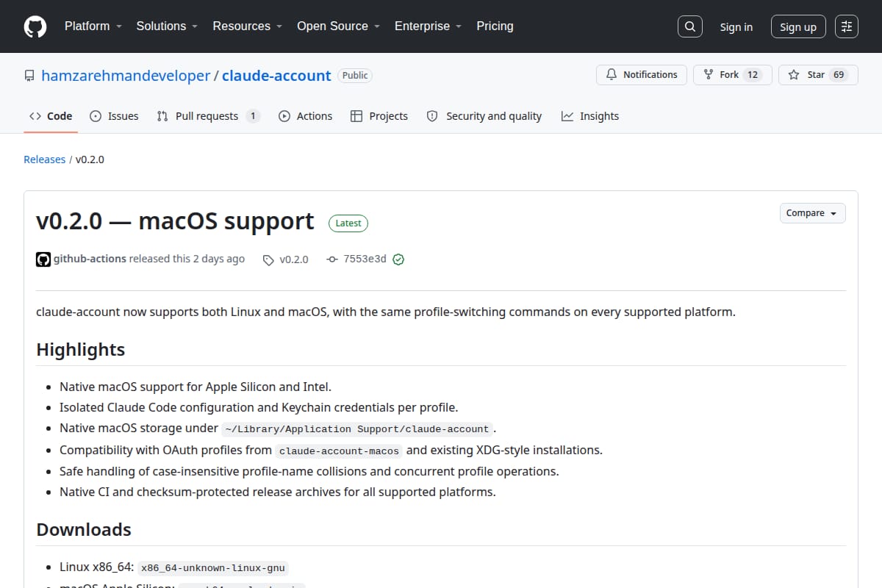Viewport: 882px width, 588px height.
Task: Click the github-actions avatar
Action: pyautogui.click(x=43, y=259)
